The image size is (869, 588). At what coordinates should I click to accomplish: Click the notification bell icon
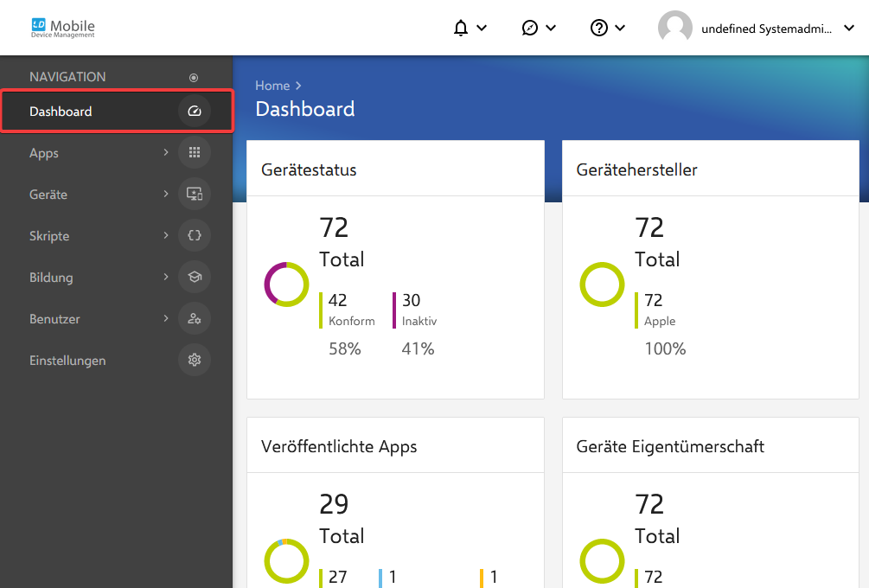pos(459,28)
